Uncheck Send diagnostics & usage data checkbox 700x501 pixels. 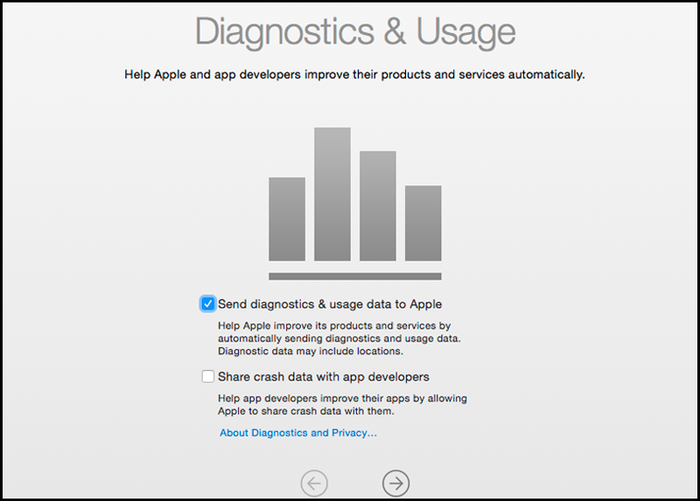[x=208, y=304]
